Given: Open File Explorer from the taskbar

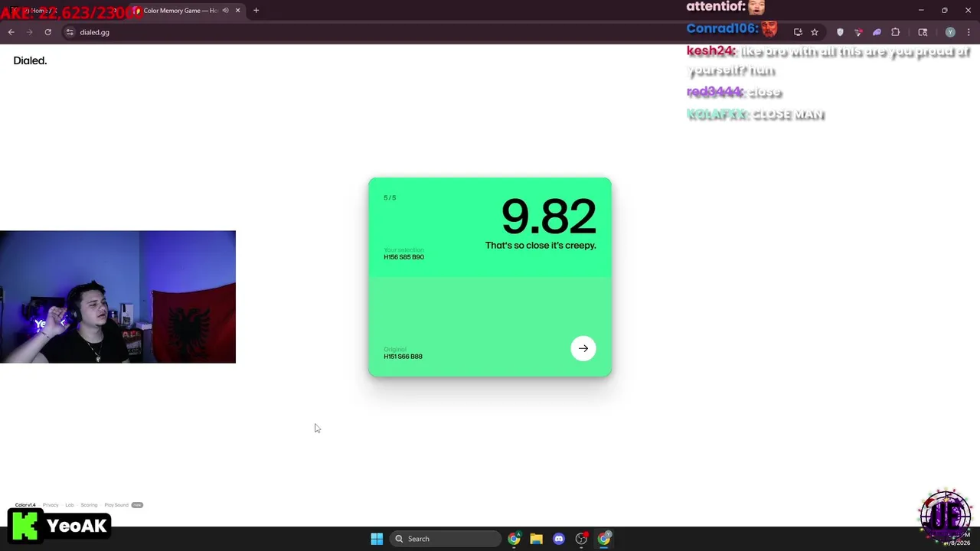Looking at the screenshot, I should tap(536, 539).
